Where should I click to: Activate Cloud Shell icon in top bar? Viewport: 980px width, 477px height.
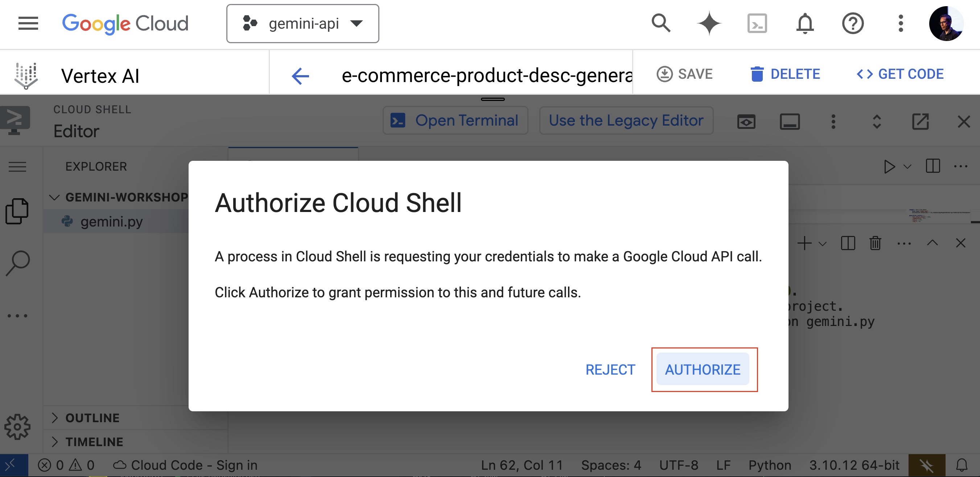click(757, 24)
